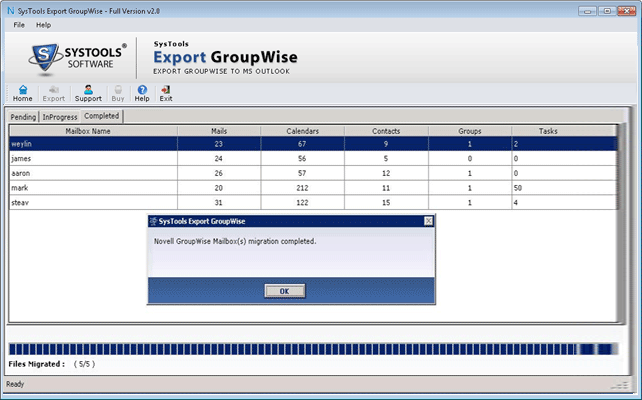Click Contacts value 9 for weylin
The width and height of the screenshot is (642, 400).
click(x=386, y=144)
